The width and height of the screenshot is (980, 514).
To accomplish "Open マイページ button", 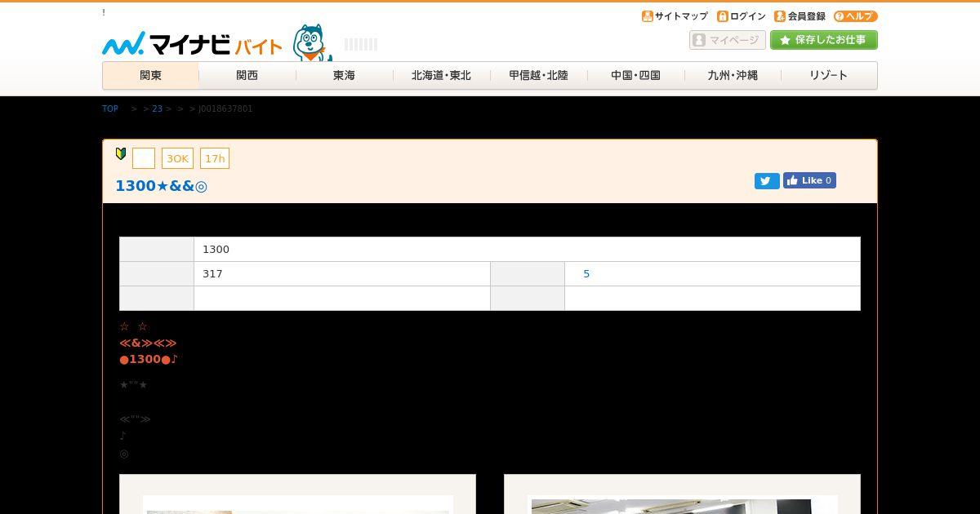I will [x=728, y=40].
